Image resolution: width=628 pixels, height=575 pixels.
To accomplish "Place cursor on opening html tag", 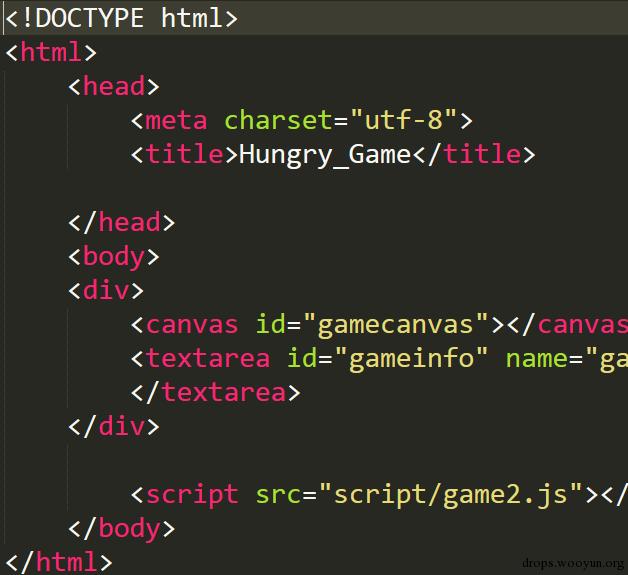I will 51,52.
